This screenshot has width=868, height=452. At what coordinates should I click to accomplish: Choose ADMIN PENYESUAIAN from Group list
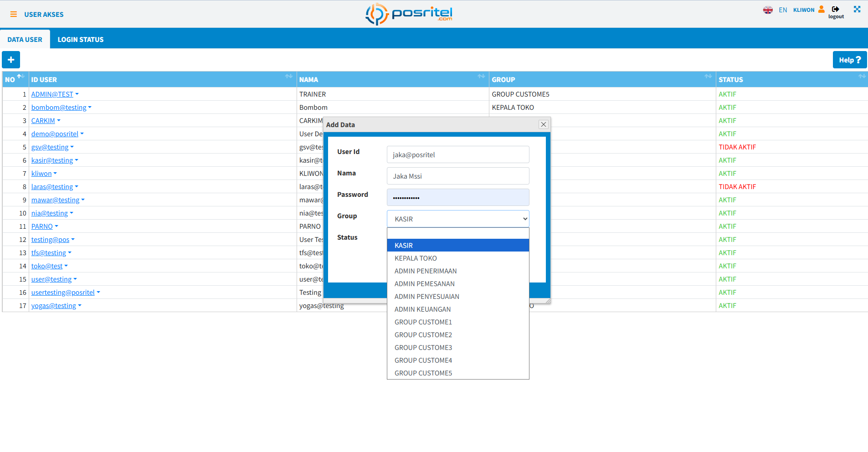(458, 296)
